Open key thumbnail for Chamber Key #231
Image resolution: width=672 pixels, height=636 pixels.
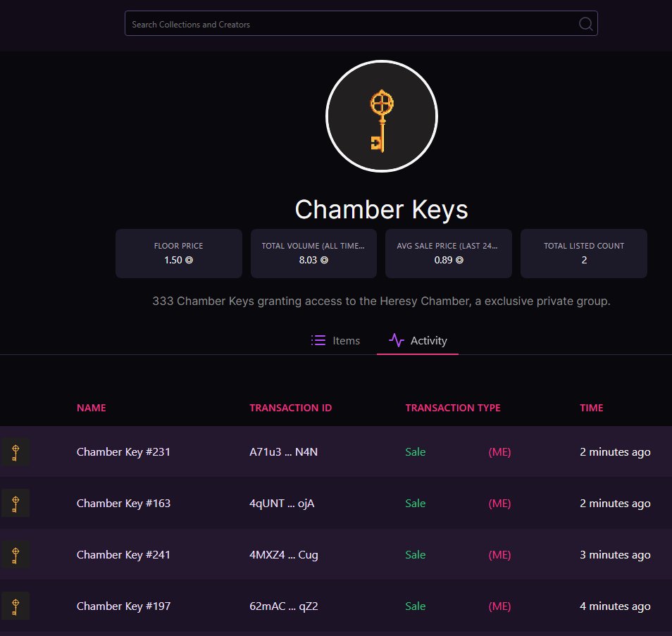click(15, 451)
